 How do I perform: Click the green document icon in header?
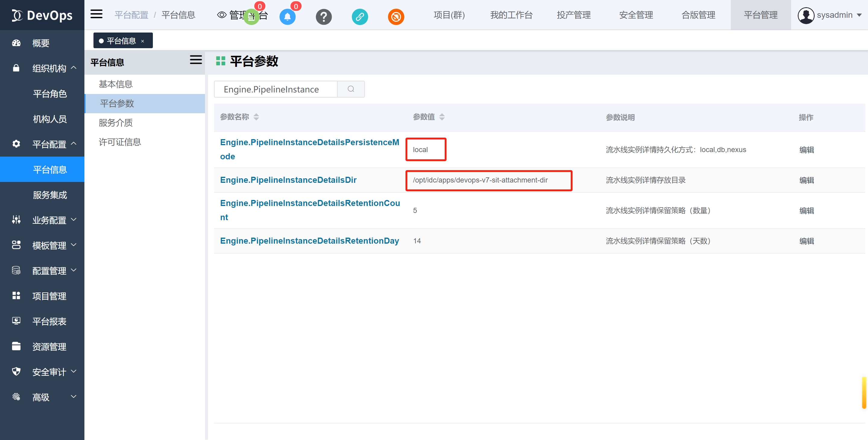pyautogui.click(x=251, y=17)
